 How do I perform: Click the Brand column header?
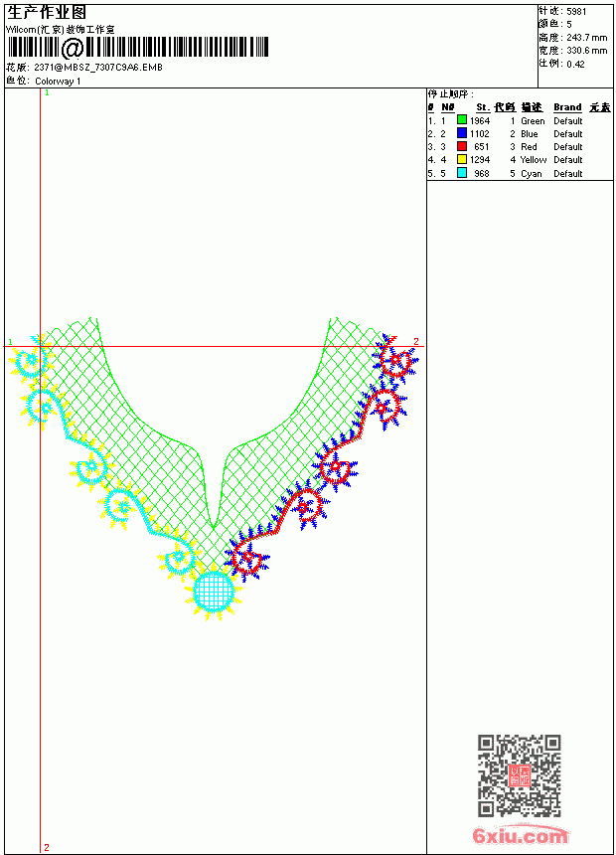567,107
